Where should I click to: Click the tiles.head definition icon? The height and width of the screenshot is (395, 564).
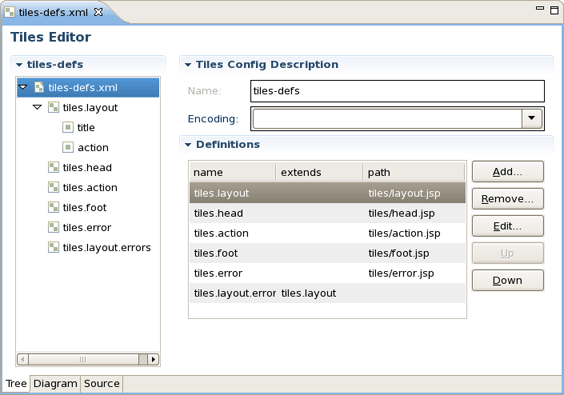coord(54,167)
